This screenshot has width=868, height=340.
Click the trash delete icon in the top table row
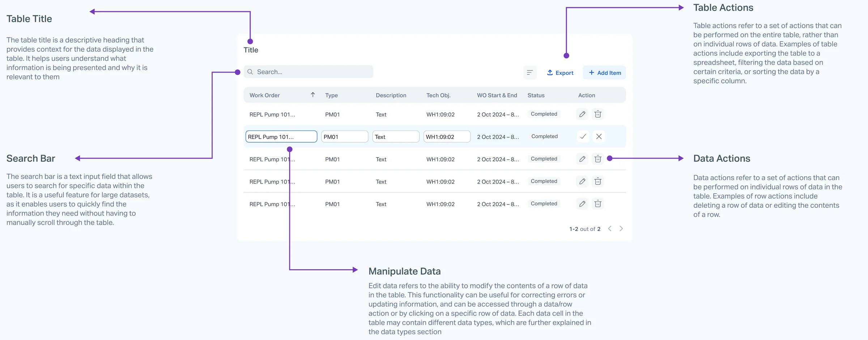(x=598, y=114)
